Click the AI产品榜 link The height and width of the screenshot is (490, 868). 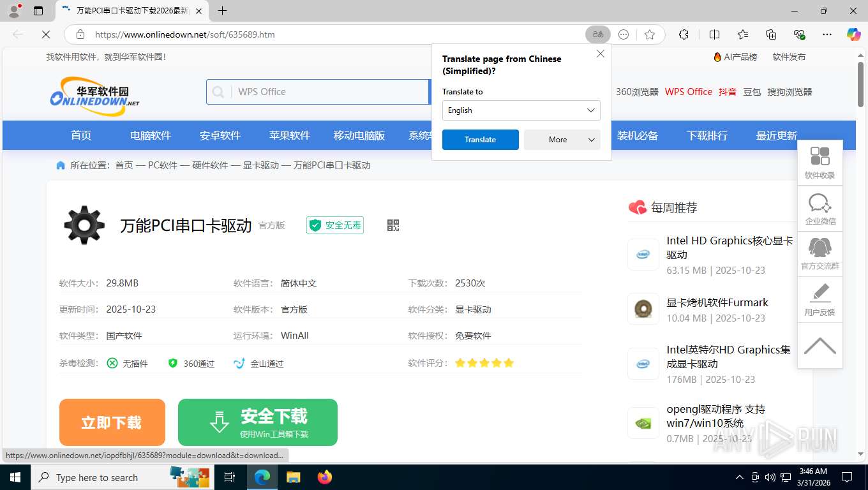pyautogui.click(x=735, y=57)
